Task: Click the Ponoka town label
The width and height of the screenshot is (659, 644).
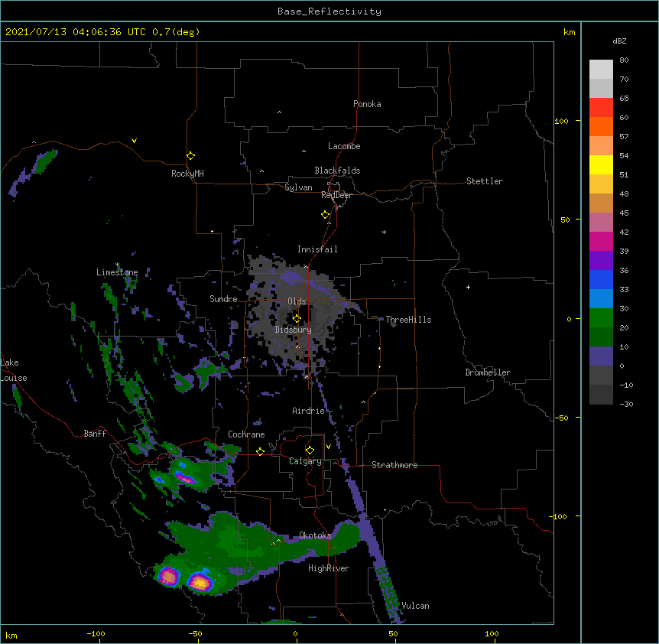Action: point(367,104)
